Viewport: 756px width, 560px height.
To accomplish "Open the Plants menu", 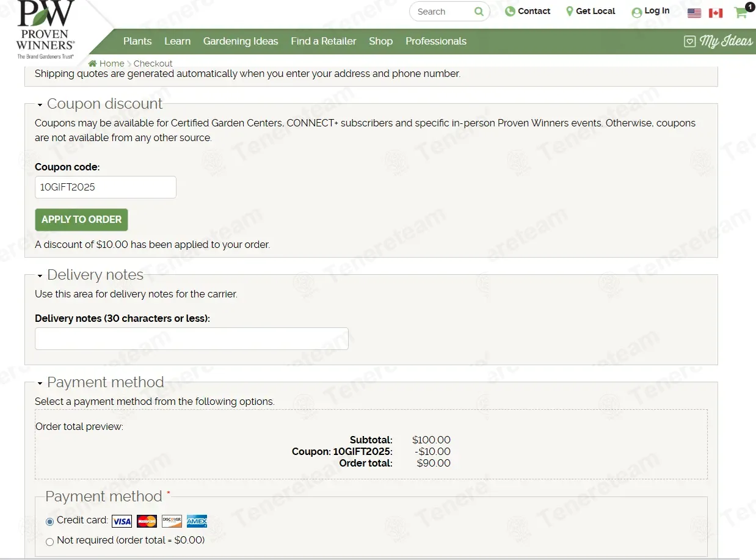I will pos(137,42).
